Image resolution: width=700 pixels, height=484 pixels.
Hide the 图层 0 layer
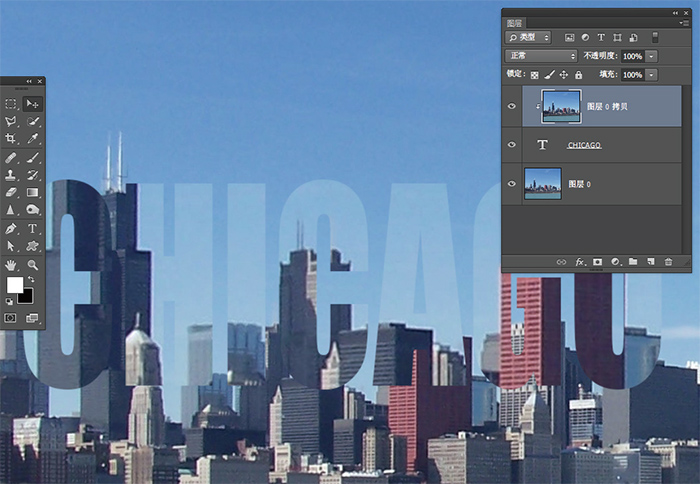512,184
